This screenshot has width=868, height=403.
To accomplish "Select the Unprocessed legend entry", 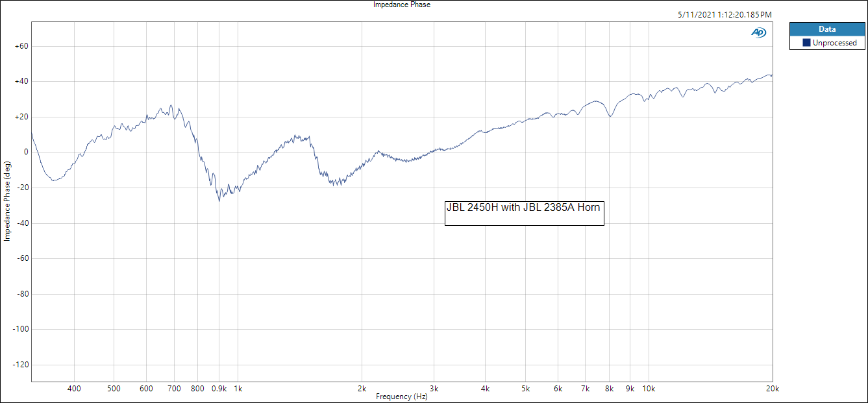I will [x=828, y=43].
